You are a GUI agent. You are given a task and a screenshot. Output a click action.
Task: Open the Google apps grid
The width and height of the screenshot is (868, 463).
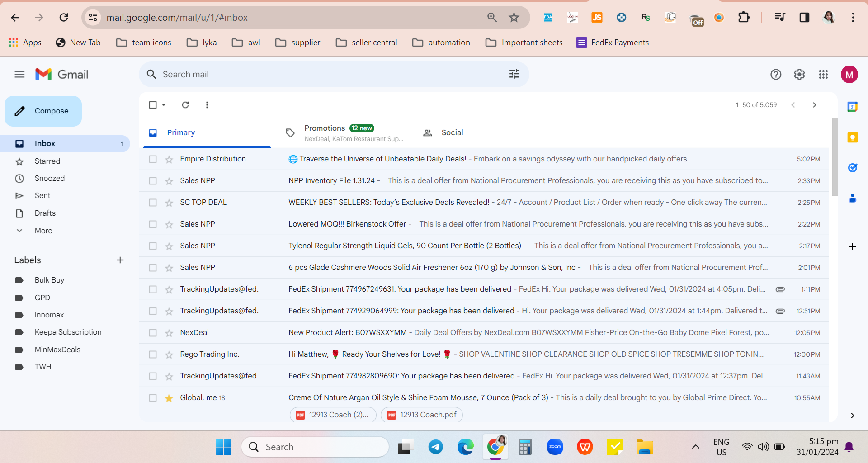(x=823, y=74)
